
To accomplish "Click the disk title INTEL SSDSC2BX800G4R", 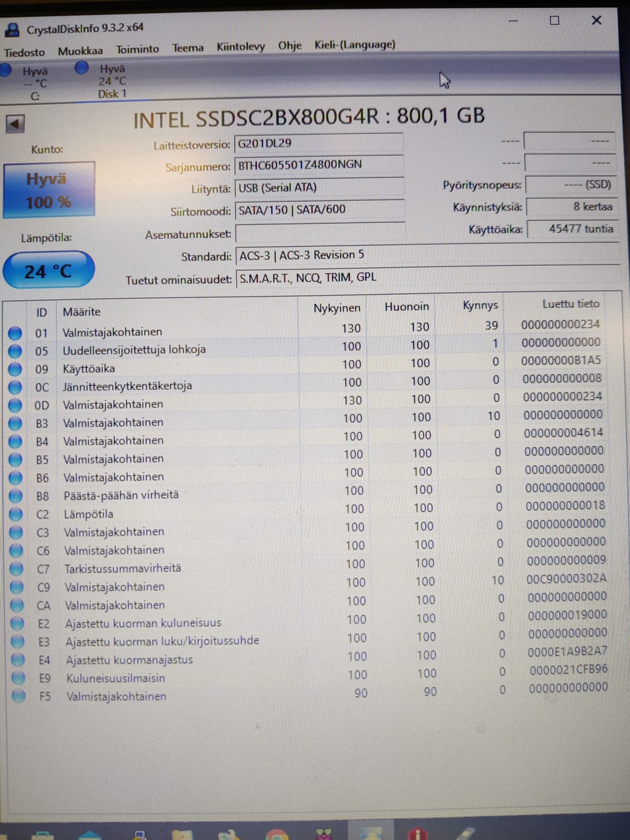I will click(256, 119).
